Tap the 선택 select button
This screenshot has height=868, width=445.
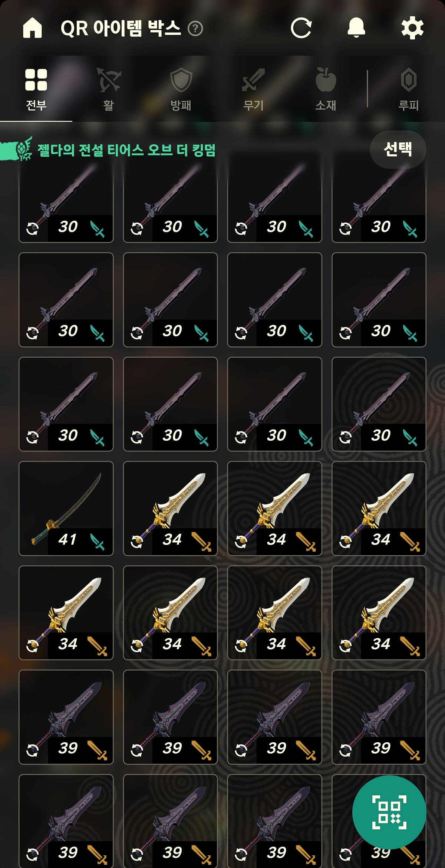tap(398, 149)
